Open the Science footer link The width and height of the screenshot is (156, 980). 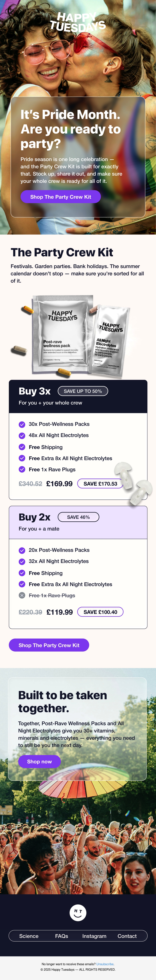pyautogui.click(x=29, y=936)
